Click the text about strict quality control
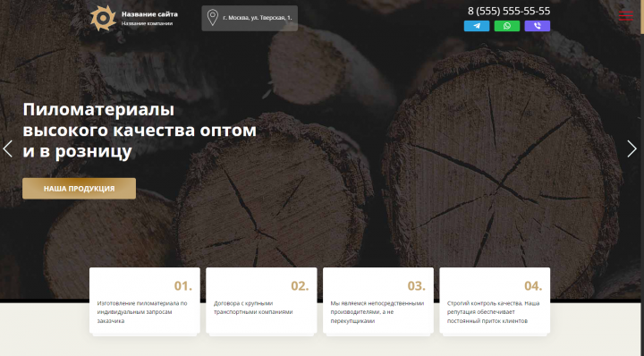Image resolution: width=644 pixels, height=356 pixels. (x=493, y=312)
